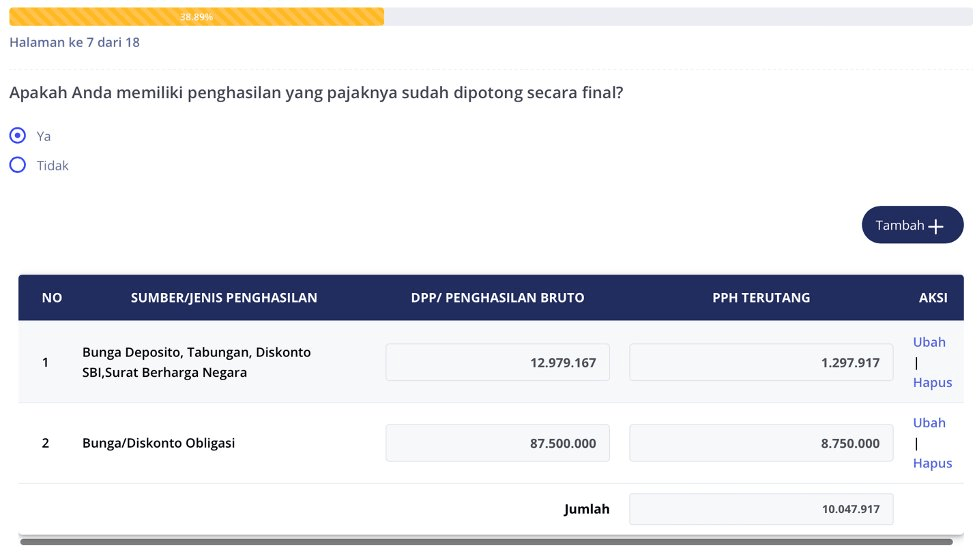Click the horizontal scrollbar below the table

(485, 542)
